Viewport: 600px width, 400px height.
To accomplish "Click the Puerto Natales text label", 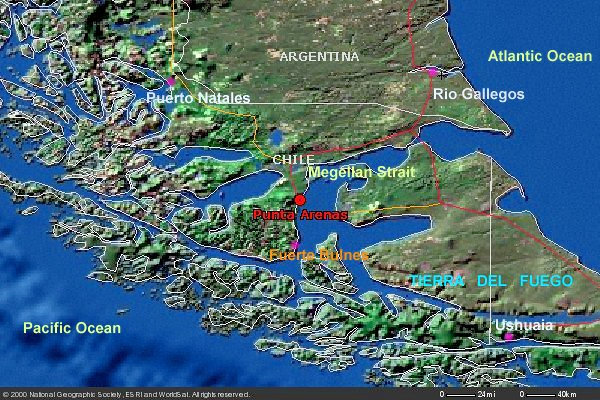I will [x=198, y=98].
